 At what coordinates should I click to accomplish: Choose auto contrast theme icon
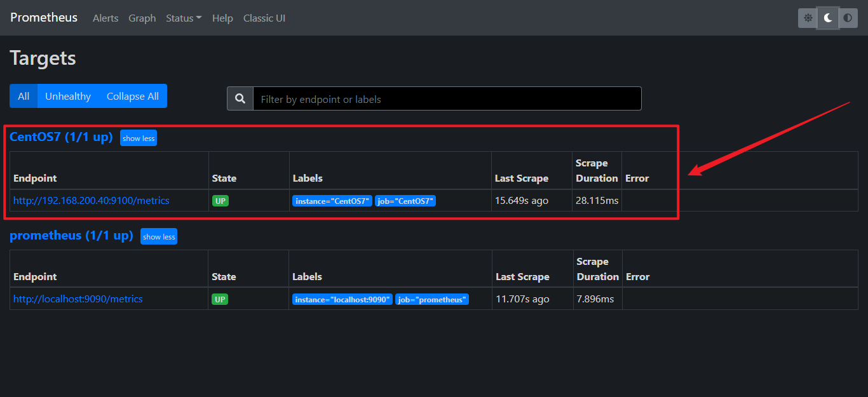(x=848, y=18)
